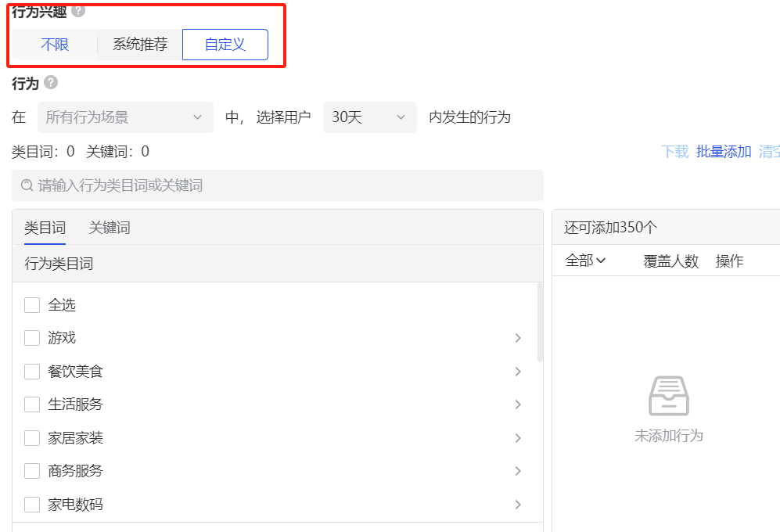Image resolution: width=780 pixels, height=532 pixels.
Task: Check the 家电数码 checkbox
Action: 32,505
